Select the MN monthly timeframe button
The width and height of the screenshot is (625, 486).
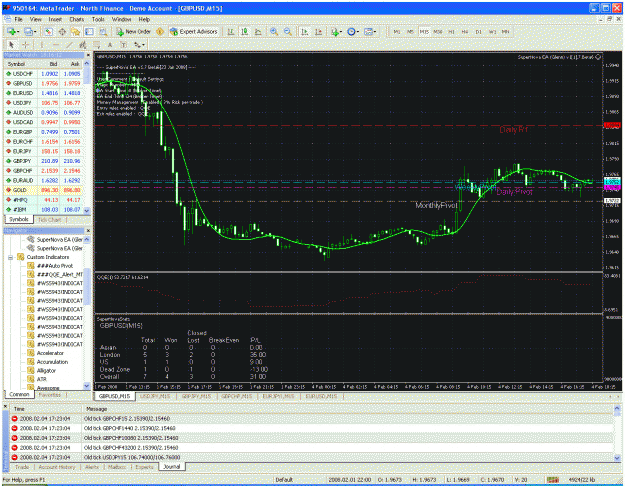tap(505, 31)
